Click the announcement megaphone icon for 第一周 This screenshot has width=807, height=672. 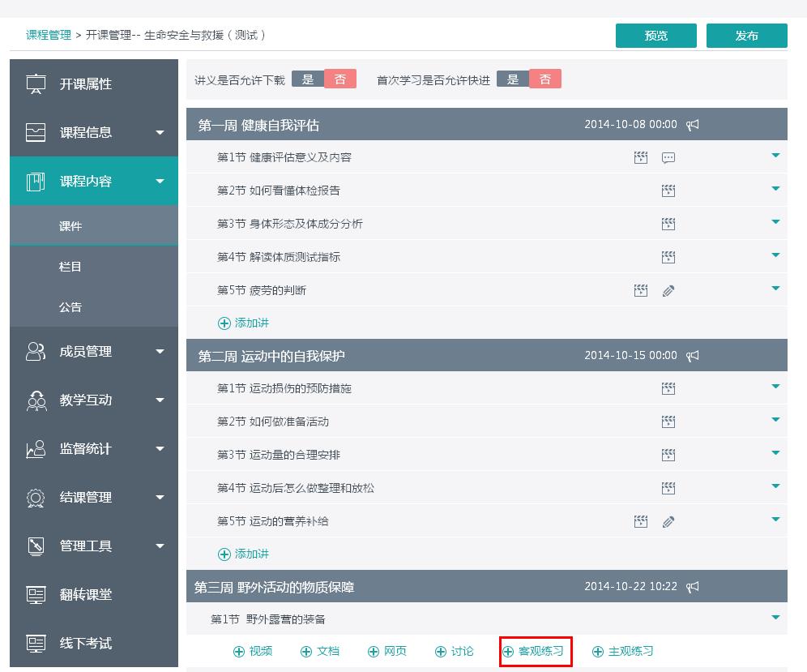click(693, 125)
